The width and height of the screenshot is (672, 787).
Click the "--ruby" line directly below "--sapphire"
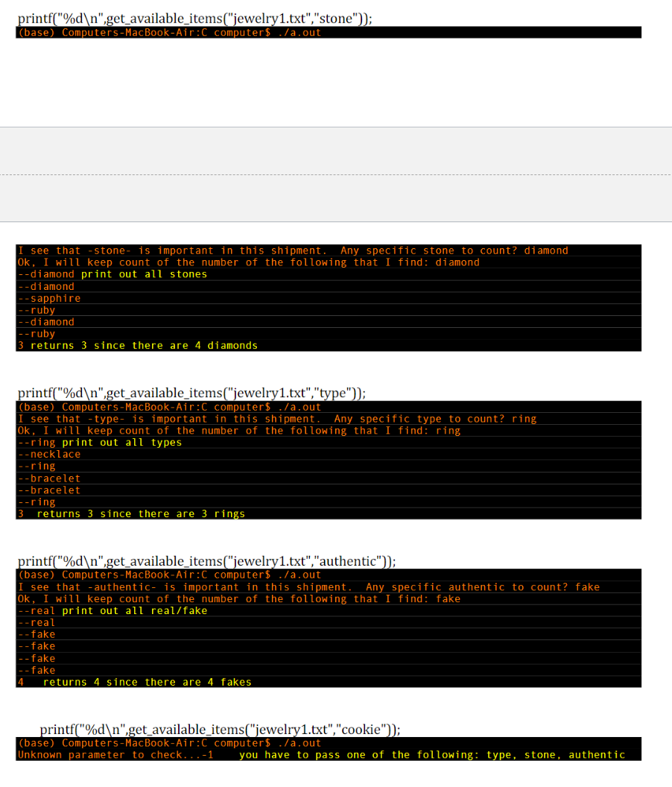tap(37, 310)
